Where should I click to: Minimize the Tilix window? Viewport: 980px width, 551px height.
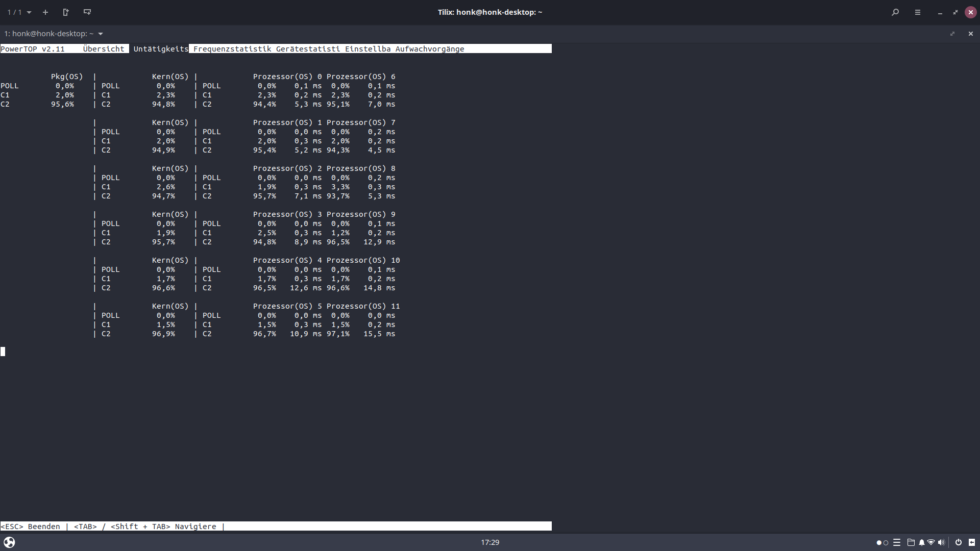point(940,12)
